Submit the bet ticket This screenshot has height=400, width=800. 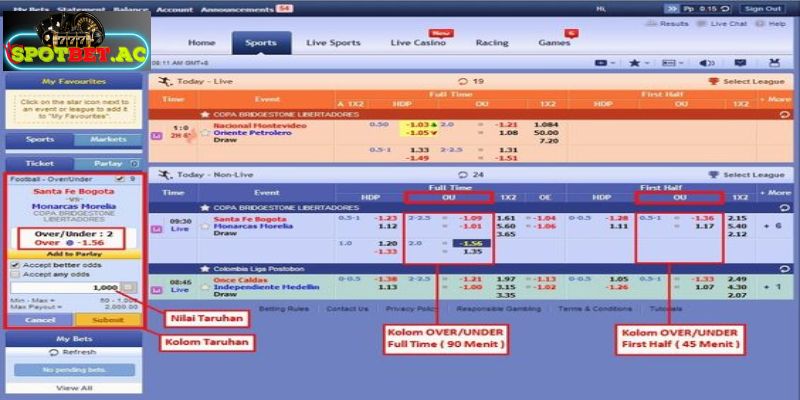[108, 320]
